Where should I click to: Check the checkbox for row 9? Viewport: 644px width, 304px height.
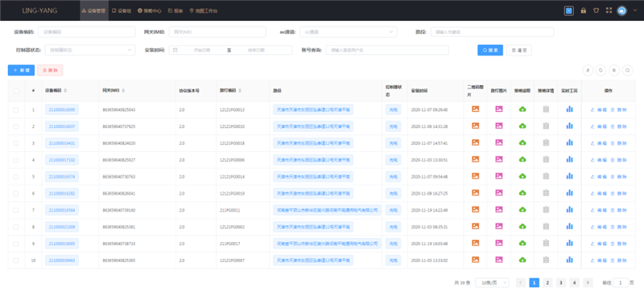coord(16,244)
